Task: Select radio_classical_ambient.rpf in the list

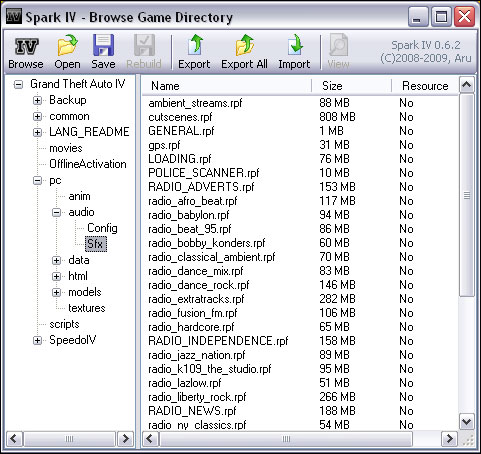Action: (212, 257)
